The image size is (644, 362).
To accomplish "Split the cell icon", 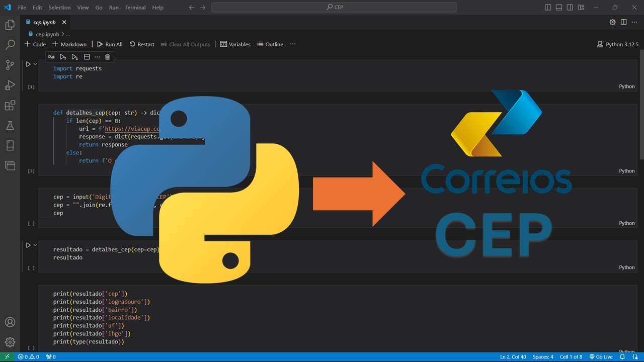I will [87, 57].
